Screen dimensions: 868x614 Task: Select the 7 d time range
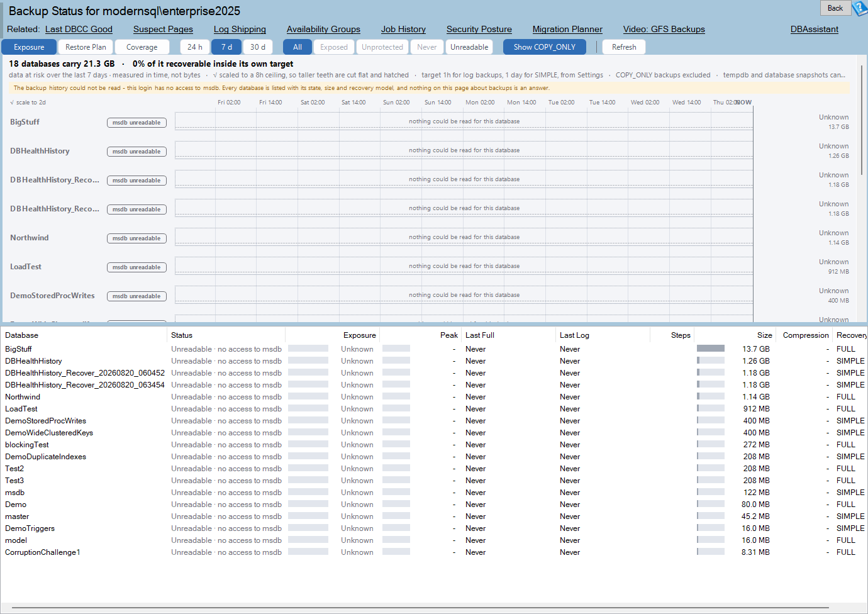pyautogui.click(x=226, y=47)
